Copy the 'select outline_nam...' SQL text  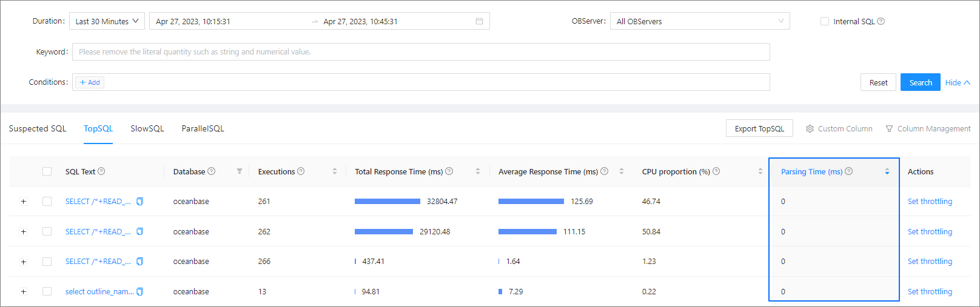(x=139, y=292)
